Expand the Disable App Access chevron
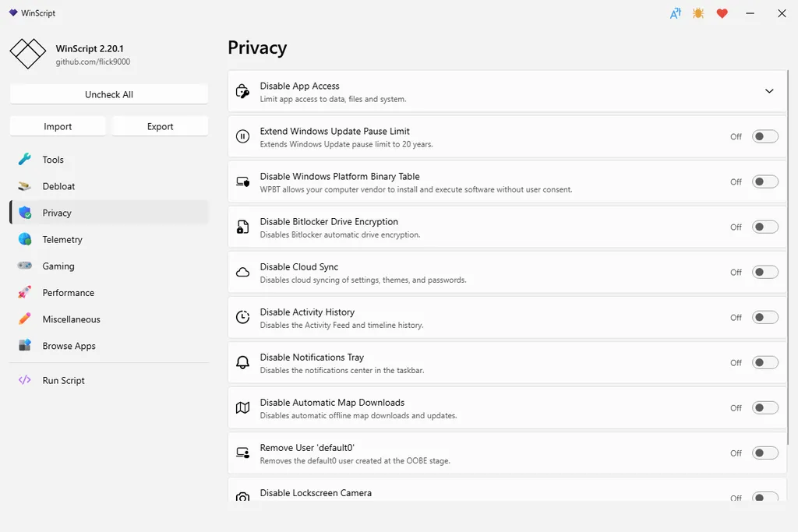Image resolution: width=798 pixels, height=532 pixels. pos(769,91)
